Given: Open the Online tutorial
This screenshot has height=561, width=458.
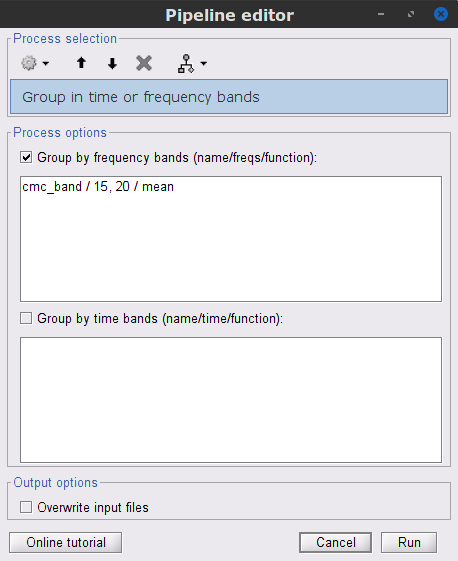Looking at the screenshot, I should coord(65,542).
